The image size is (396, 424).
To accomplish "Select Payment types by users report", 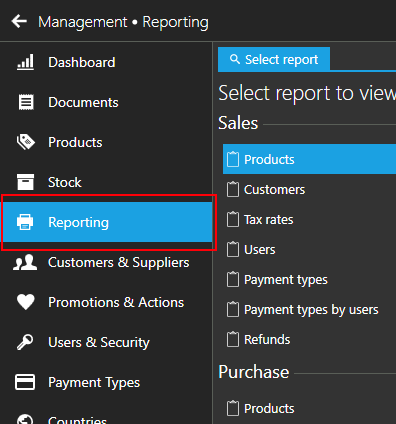I will [x=309, y=309].
